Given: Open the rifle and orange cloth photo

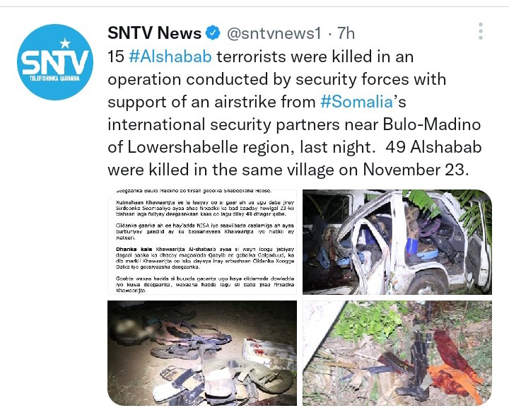Looking at the screenshot, I should 397,353.
